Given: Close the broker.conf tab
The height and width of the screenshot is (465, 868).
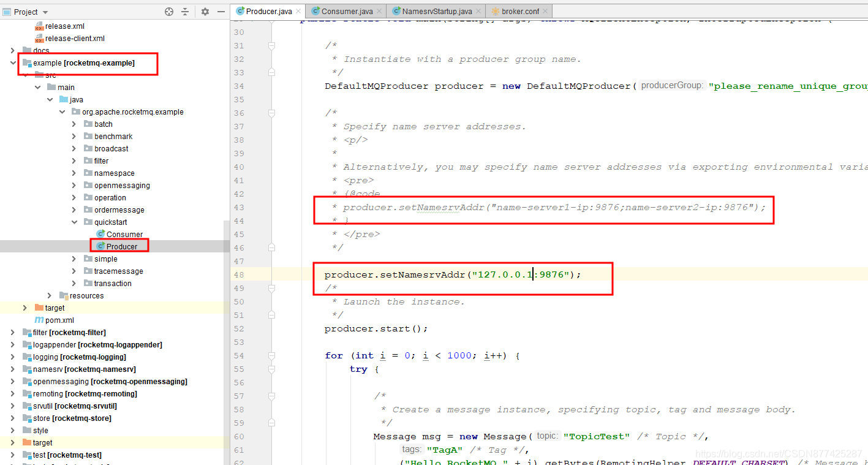Looking at the screenshot, I should [545, 11].
